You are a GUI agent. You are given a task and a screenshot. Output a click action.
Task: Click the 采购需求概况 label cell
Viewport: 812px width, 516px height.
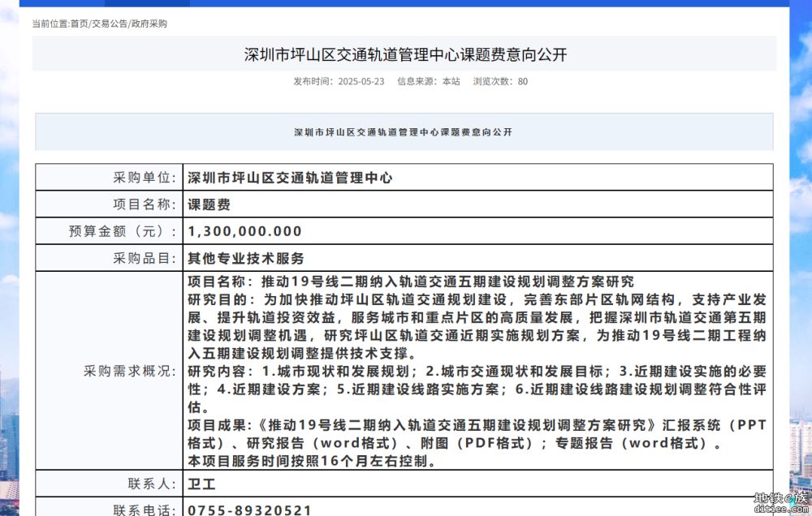click(x=110, y=371)
